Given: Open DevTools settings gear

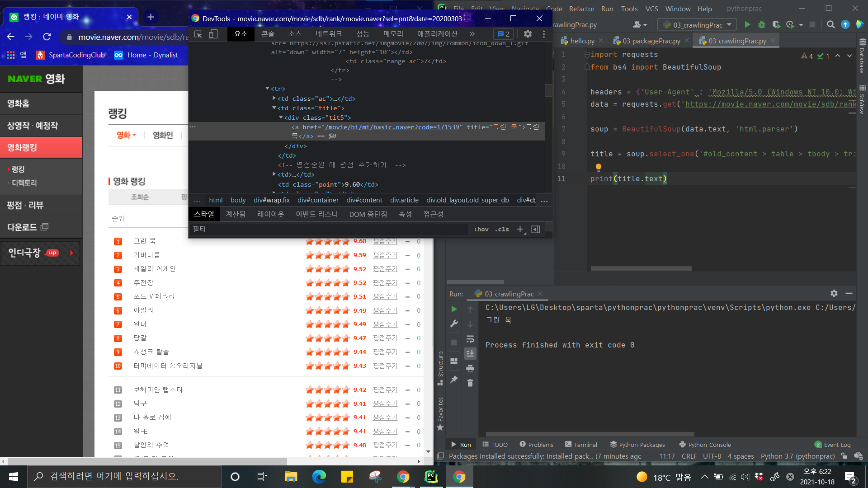Looking at the screenshot, I should (x=527, y=34).
